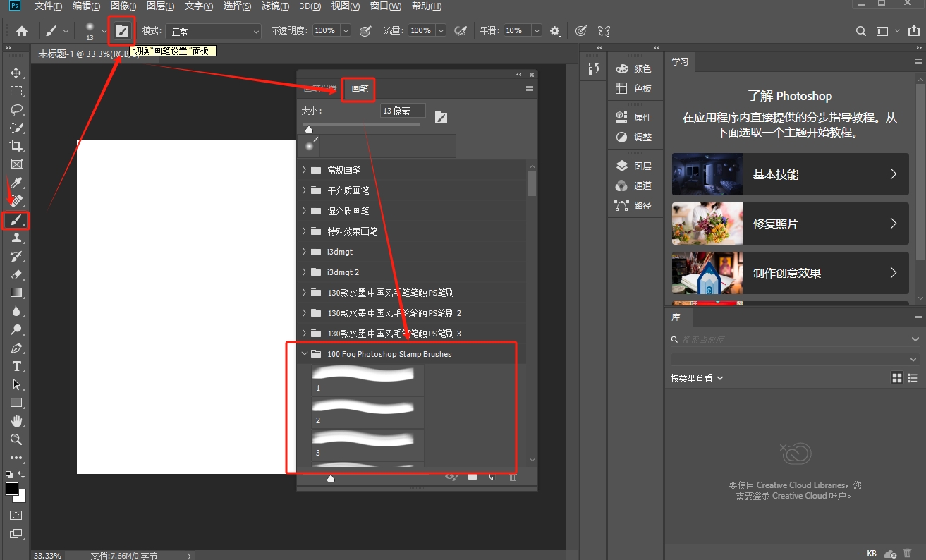
Task: Open opacity 100% dropdown arrow
Action: (346, 30)
